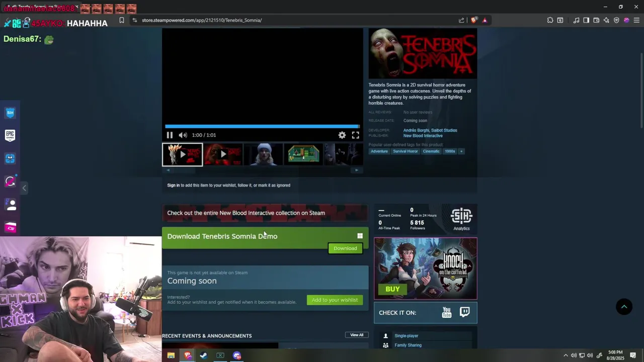Pause the trailer video
Image resolution: width=644 pixels, height=362 pixels.
point(170,135)
